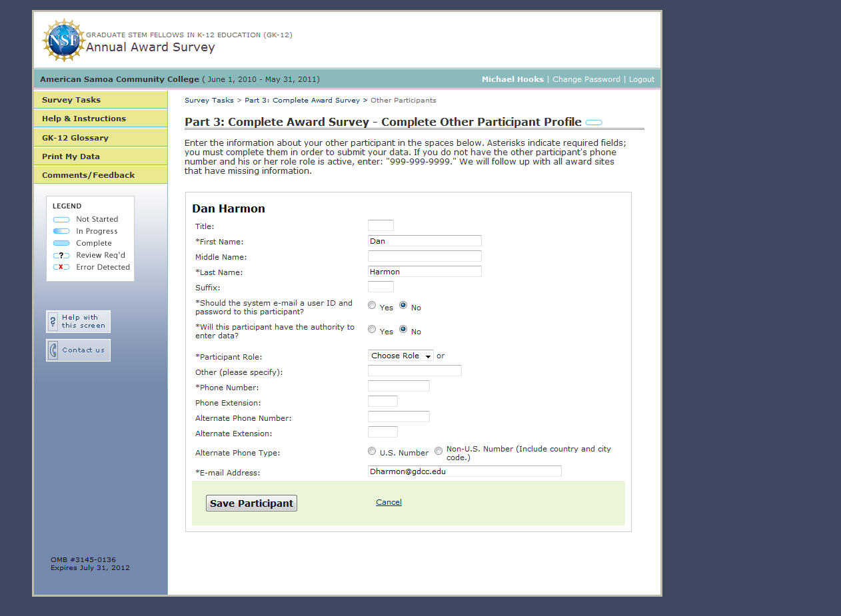The width and height of the screenshot is (841, 616).
Task: Follow the Change Password link
Action: (586, 79)
